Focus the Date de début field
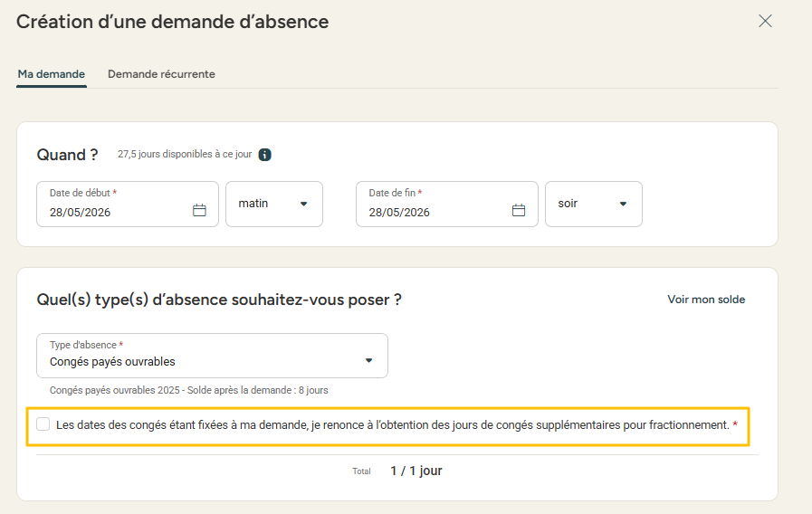The height and width of the screenshot is (514, 812). [x=113, y=212]
